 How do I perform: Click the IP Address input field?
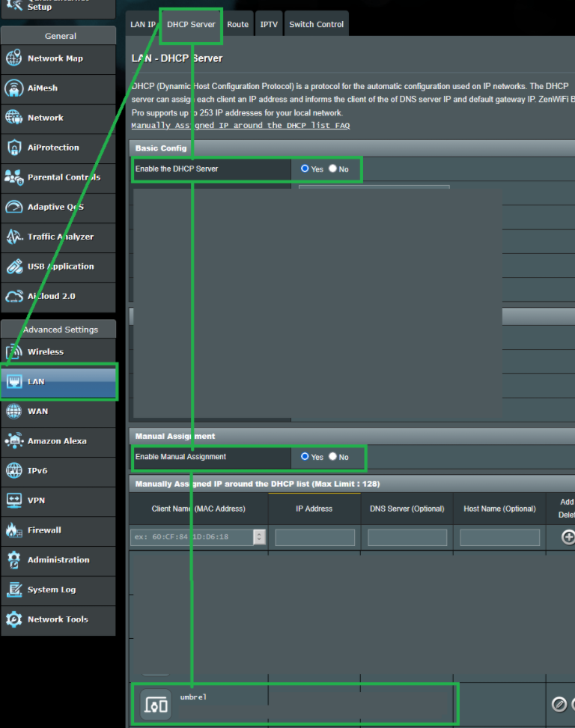click(x=314, y=537)
